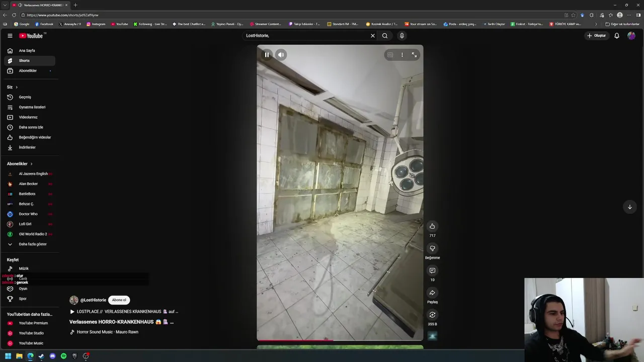Open Doctor Who subscription
The image size is (644, 362).
(29, 214)
